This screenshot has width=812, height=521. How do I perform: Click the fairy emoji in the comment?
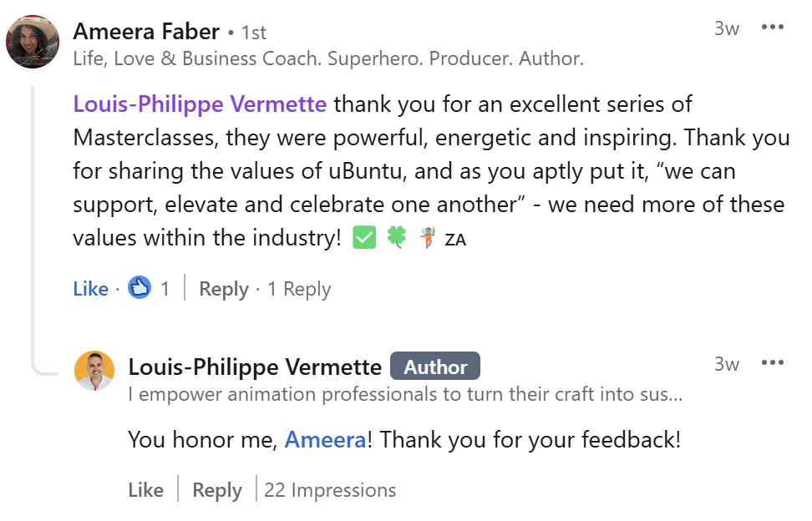coord(427,238)
